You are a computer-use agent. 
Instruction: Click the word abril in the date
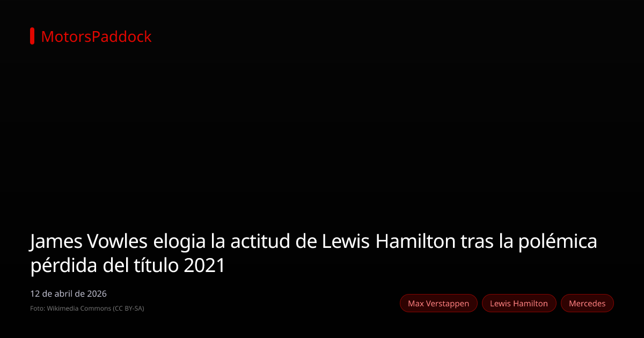pyautogui.click(x=63, y=293)
